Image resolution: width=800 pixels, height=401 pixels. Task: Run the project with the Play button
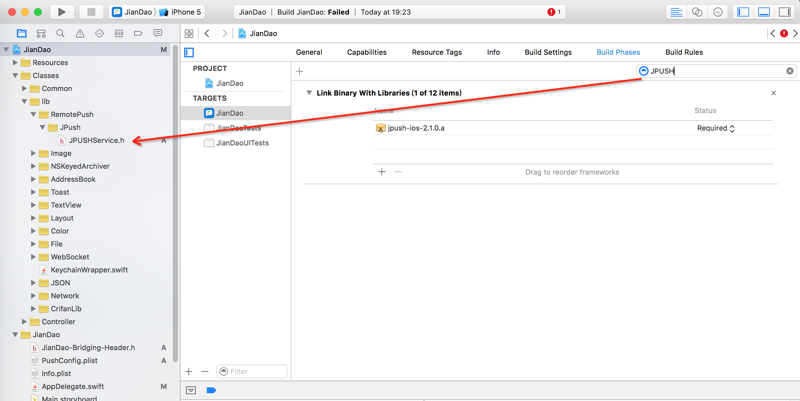click(62, 12)
